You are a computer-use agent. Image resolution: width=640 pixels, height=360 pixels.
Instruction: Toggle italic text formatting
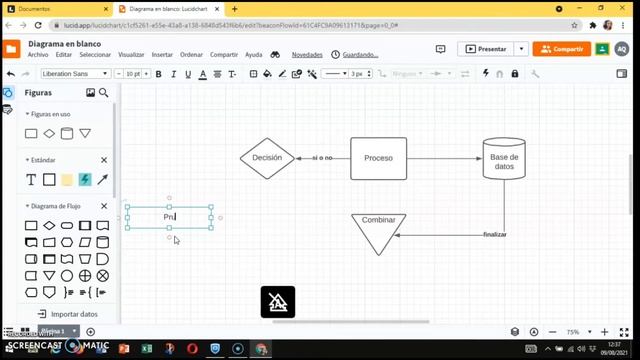173,74
